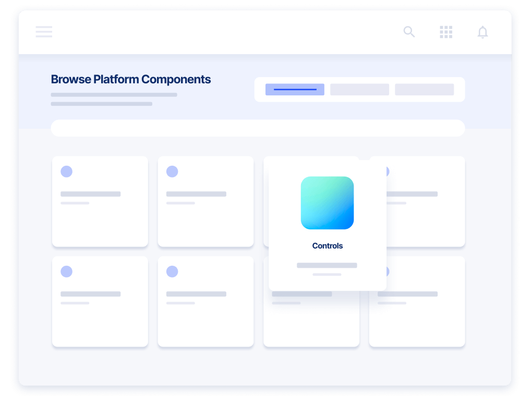Click the gradient Controls component icon
This screenshot has height=396, width=532.
327,203
